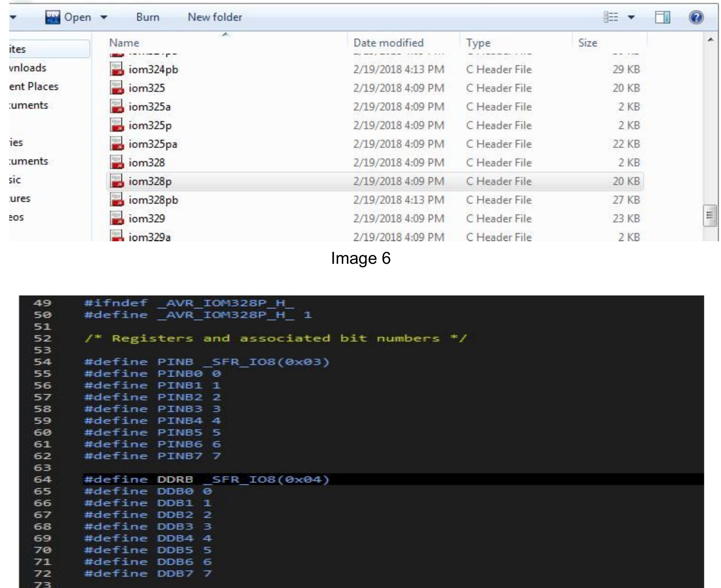
Task: Click the Burn toolbar button
Action: pos(147,17)
